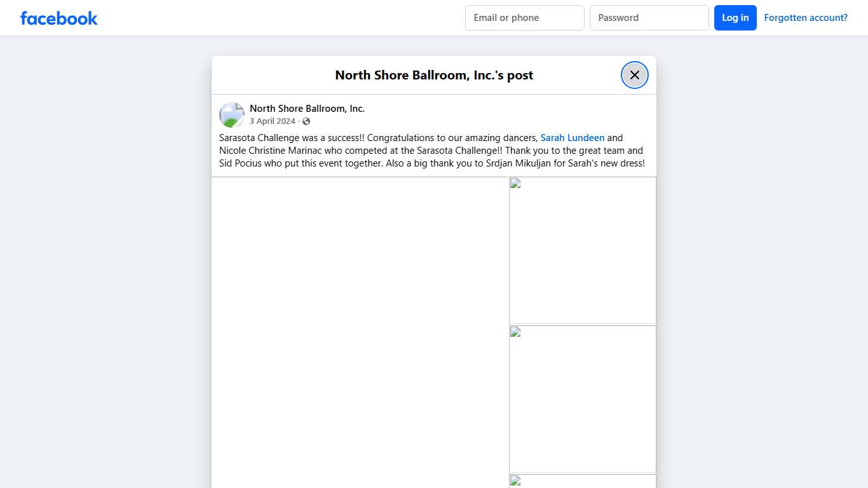868x488 pixels.
Task: Close the post dialog with X
Action: point(634,75)
